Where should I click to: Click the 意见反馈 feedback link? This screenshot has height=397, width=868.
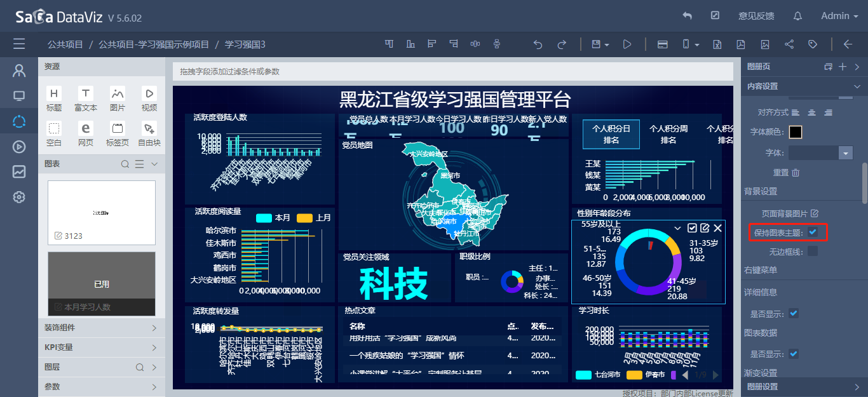tap(756, 16)
